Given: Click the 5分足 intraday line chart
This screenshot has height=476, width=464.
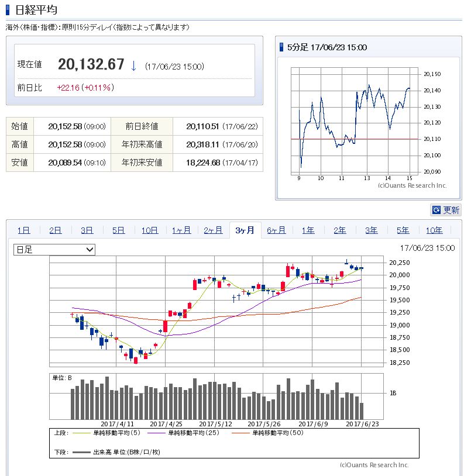Looking at the screenshot, I should 354,120.
